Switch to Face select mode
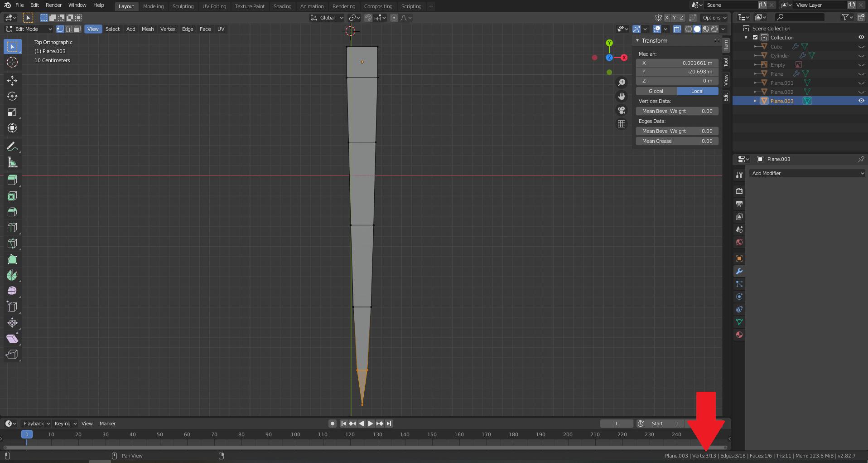The width and height of the screenshot is (868, 463). [x=77, y=29]
